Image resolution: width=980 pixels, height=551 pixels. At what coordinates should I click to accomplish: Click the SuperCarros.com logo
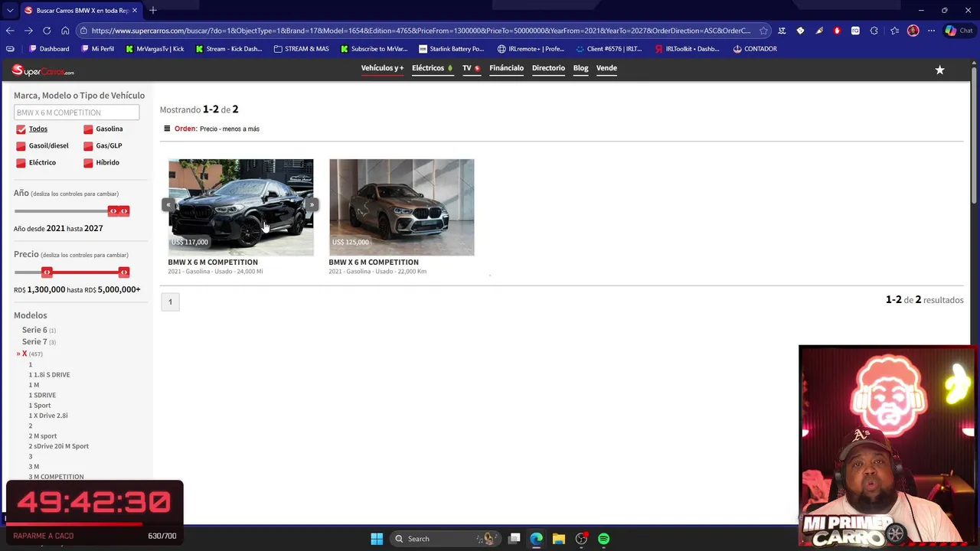(43, 71)
